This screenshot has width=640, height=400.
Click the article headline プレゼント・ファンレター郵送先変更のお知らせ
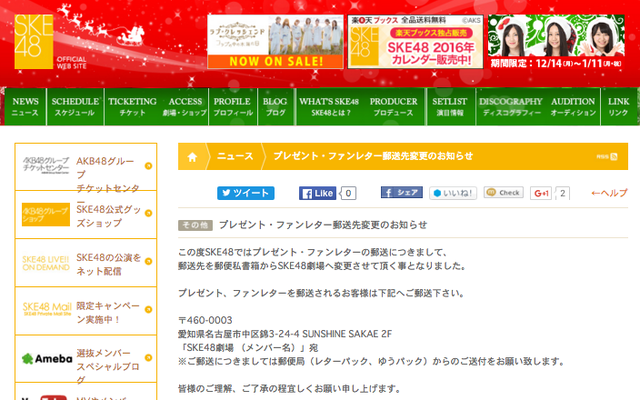click(x=323, y=225)
